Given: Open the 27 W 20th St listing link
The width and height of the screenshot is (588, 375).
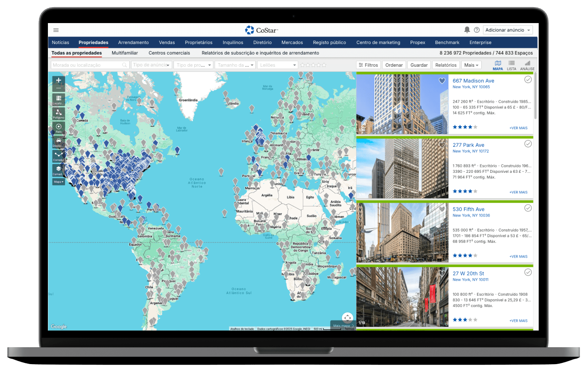Looking at the screenshot, I should tap(468, 273).
